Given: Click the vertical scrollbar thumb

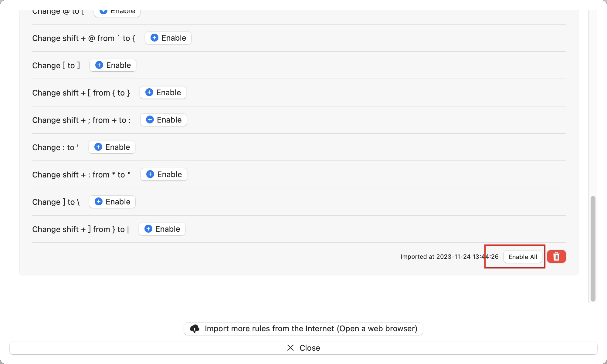Looking at the screenshot, I should click(x=593, y=249).
